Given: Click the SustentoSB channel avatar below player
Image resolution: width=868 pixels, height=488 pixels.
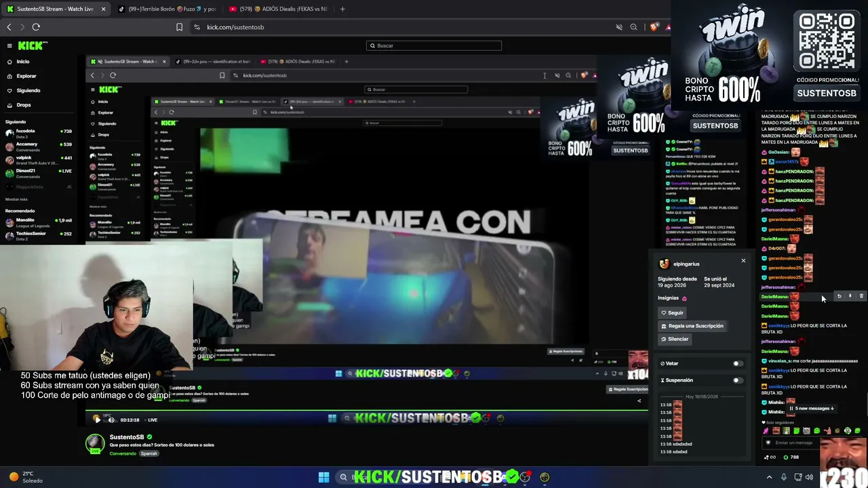Looking at the screenshot, I should click(95, 444).
